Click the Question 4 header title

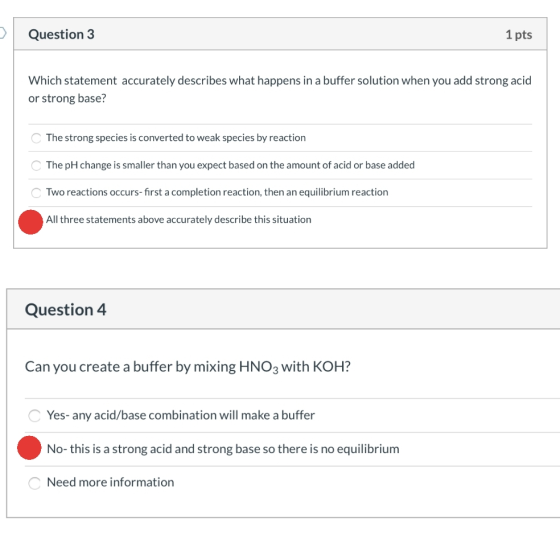point(65,309)
